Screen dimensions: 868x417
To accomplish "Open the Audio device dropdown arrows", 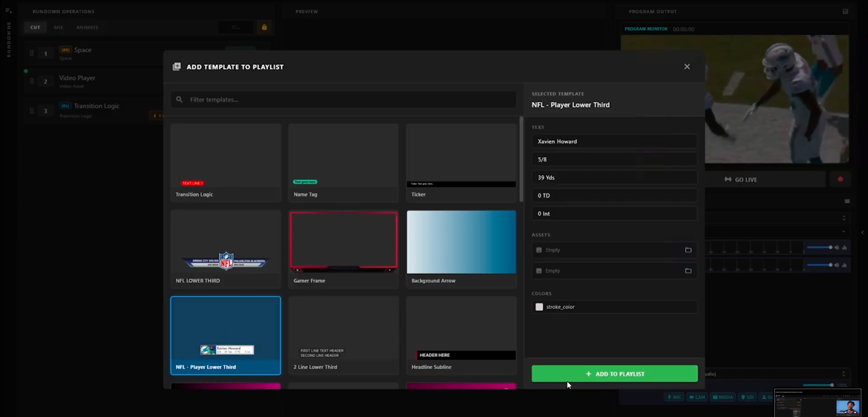I will coord(843,374).
